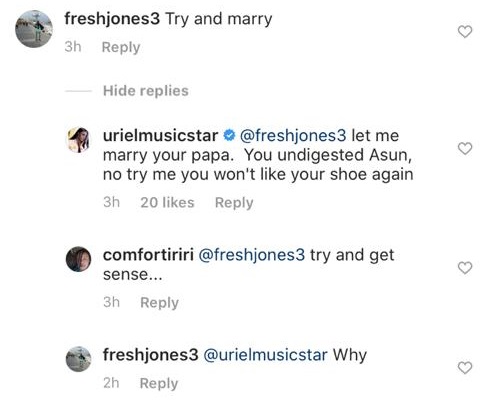This screenshot has height=416, width=498.
Task: Click urielmusicstar's verified badge
Action: click(229, 135)
